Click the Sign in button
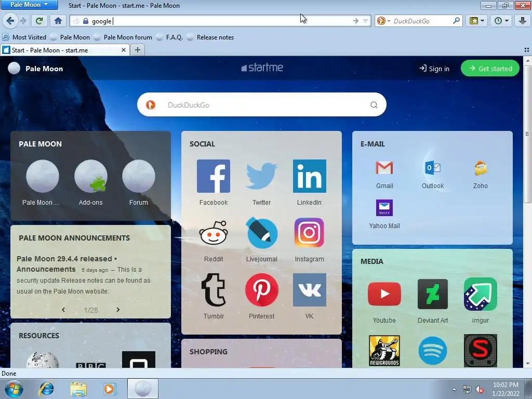The width and height of the screenshot is (532, 399). click(x=434, y=69)
